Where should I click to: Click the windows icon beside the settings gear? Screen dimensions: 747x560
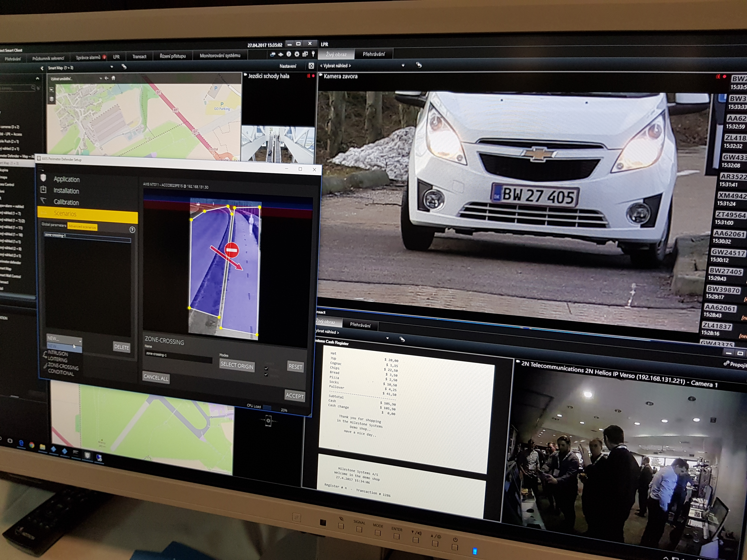pyautogui.click(x=305, y=54)
